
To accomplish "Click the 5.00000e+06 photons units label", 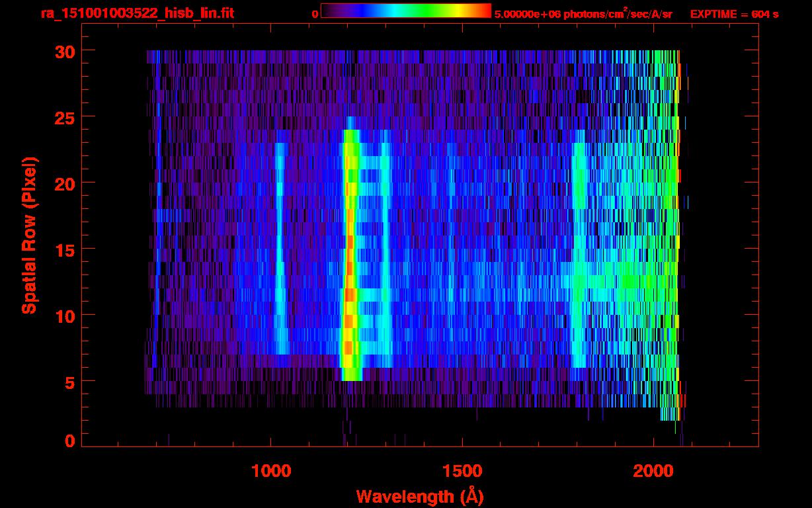I will pyautogui.click(x=583, y=13).
